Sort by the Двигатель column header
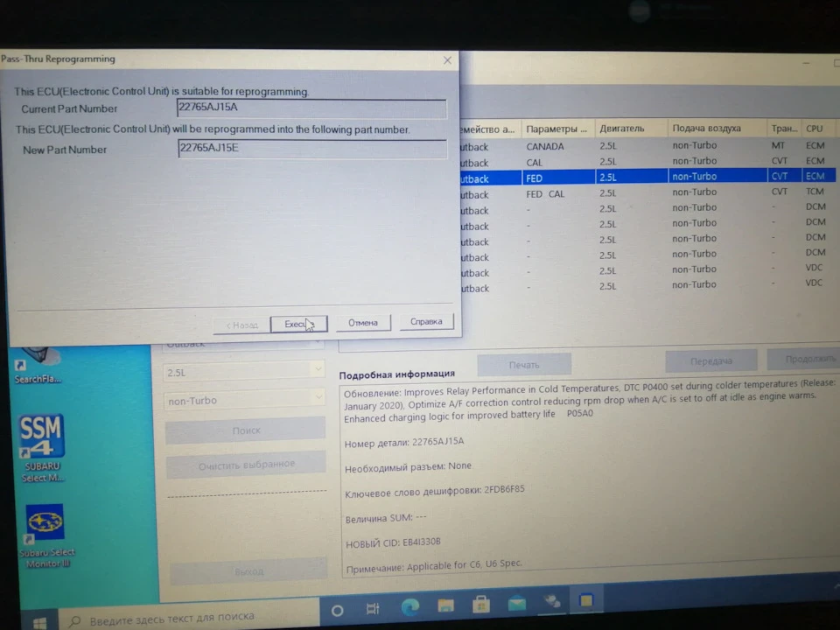Viewport: 840px width, 630px height. [631, 129]
